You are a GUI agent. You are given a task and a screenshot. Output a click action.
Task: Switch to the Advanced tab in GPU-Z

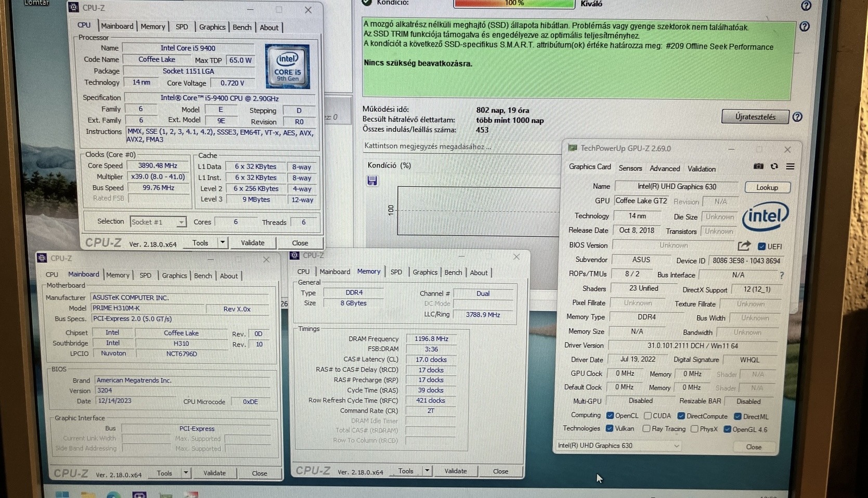665,169
